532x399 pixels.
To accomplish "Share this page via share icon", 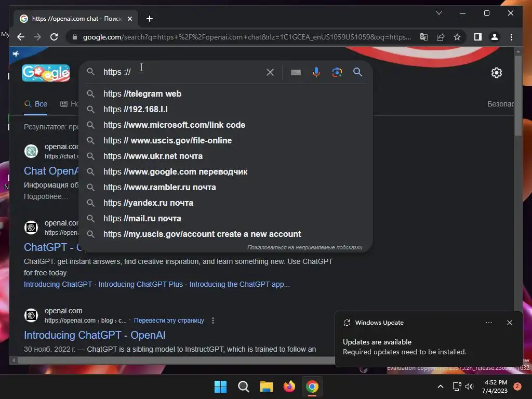I will (x=441, y=37).
